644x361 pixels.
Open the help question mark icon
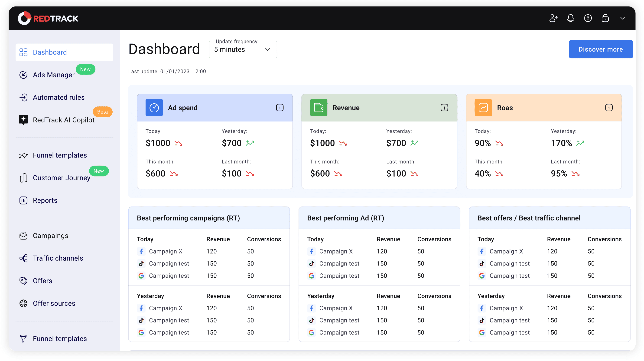tap(588, 18)
